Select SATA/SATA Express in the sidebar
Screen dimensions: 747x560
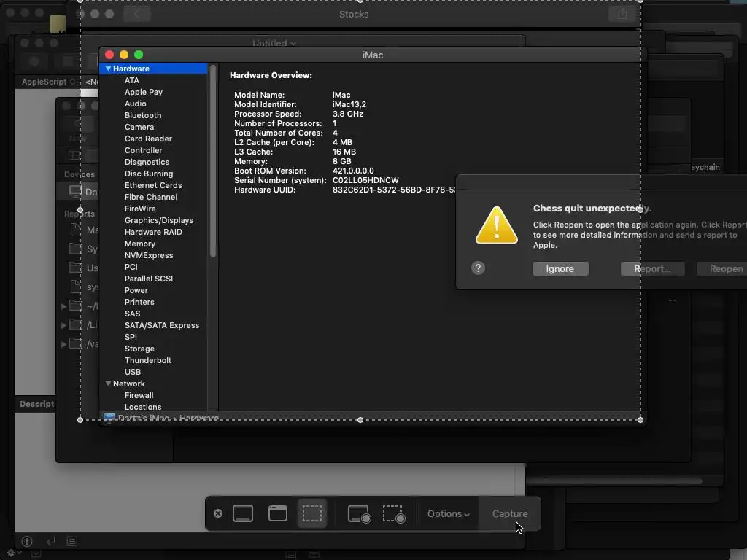[x=161, y=325]
